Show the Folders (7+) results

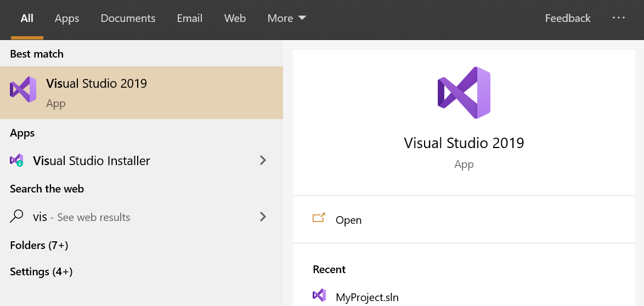[39, 245]
